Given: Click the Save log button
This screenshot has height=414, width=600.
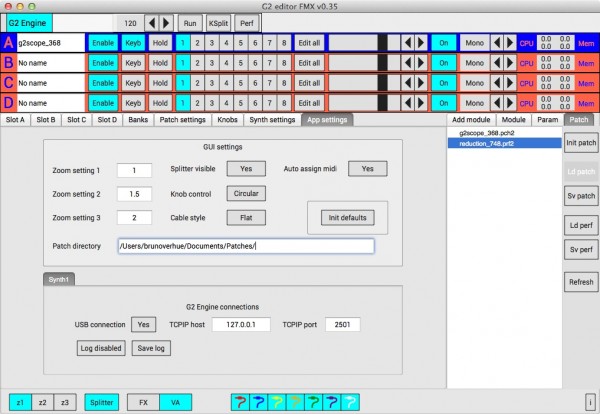Looking at the screenshot, I should [151, 348].
